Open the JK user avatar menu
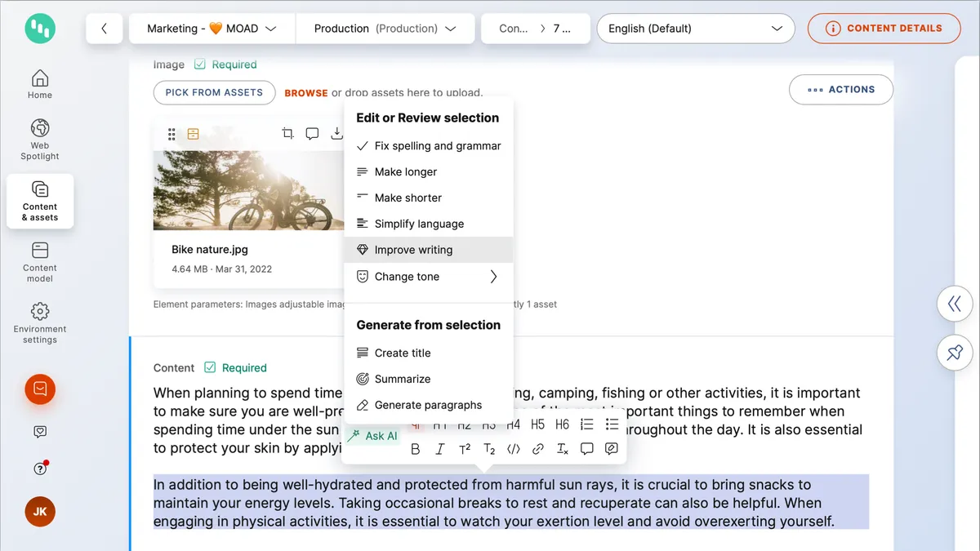 40,512
